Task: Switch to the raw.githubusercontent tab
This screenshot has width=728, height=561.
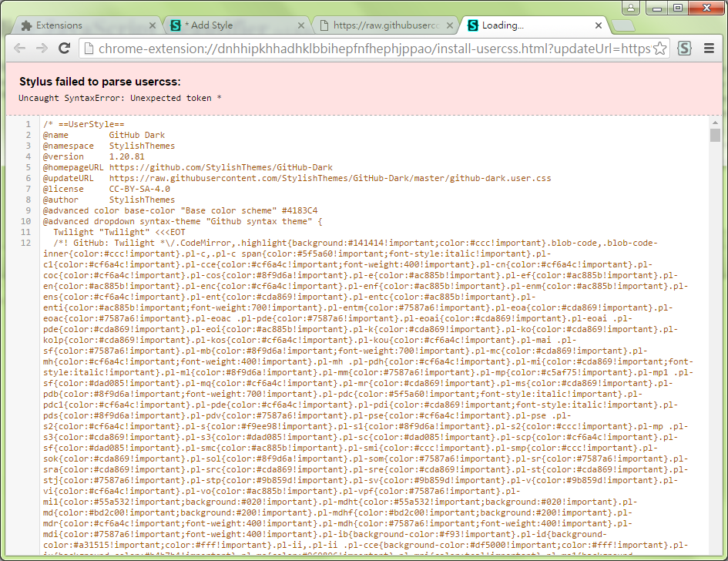Action: [386, 25]
